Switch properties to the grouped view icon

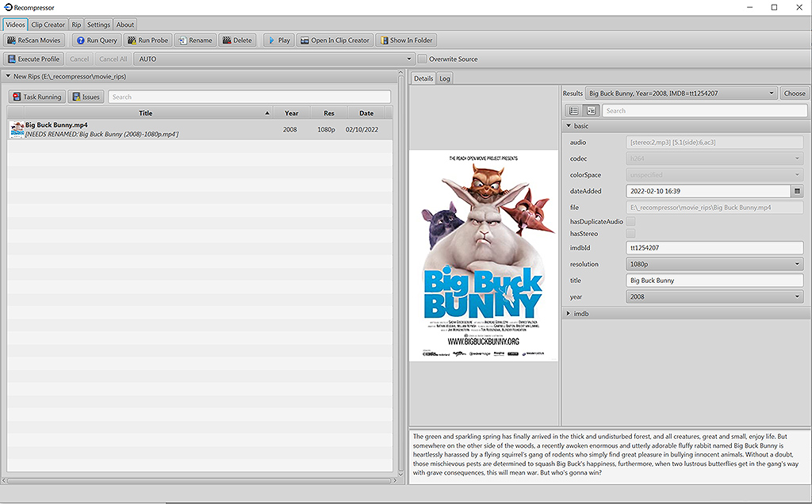[591, 111]
